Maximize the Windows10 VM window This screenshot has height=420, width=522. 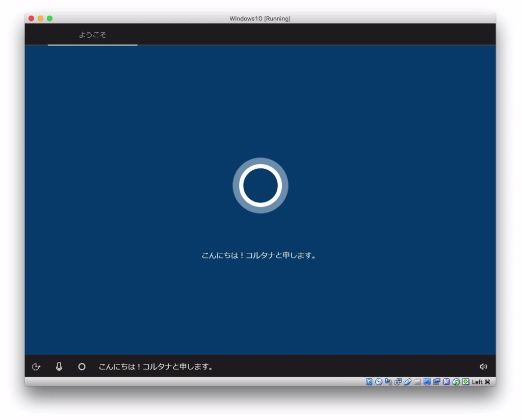coord(49,18)
